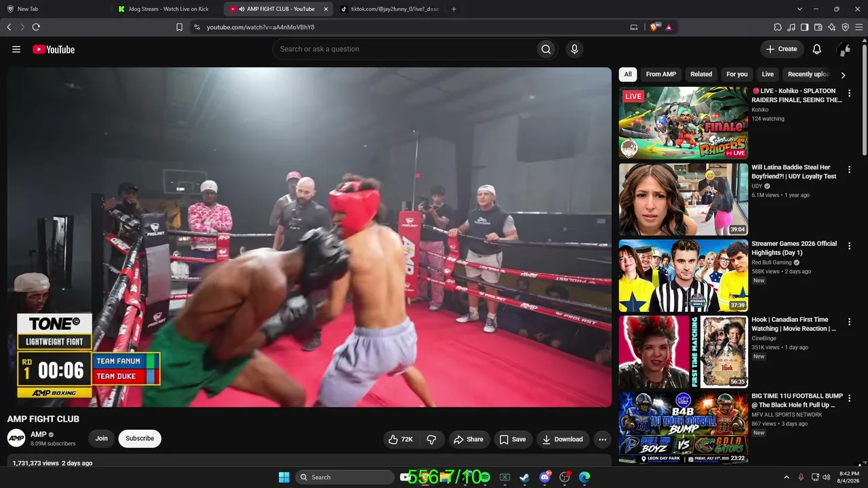Screen dimensions: 868x488
Task: Go back in browser history
Action: (9, 27)
